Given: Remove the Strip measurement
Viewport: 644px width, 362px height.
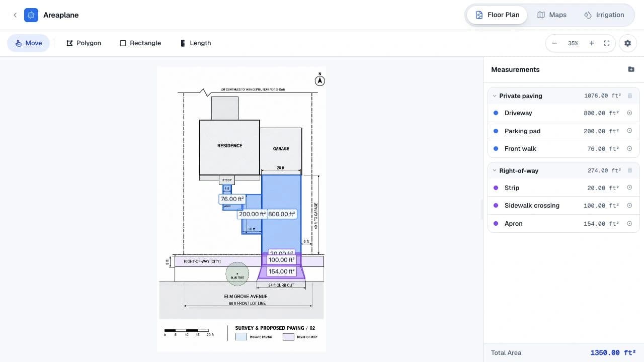Looking at the screenshot, I should coord(629,188).
